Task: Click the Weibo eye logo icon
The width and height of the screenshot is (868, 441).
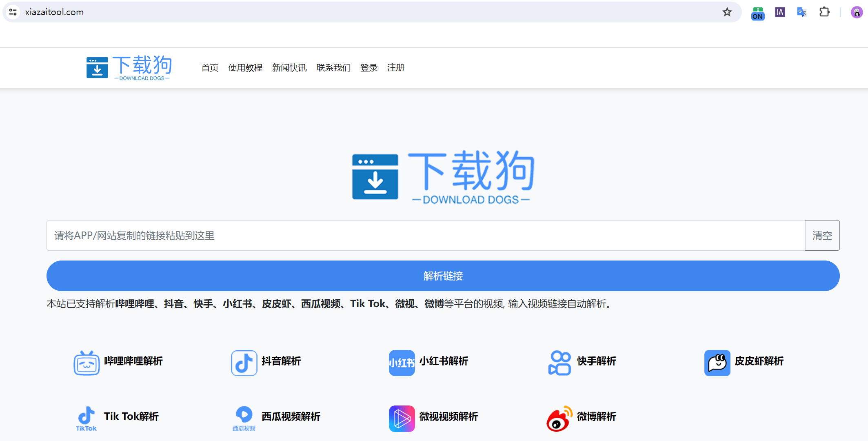Action: point(559,418)
